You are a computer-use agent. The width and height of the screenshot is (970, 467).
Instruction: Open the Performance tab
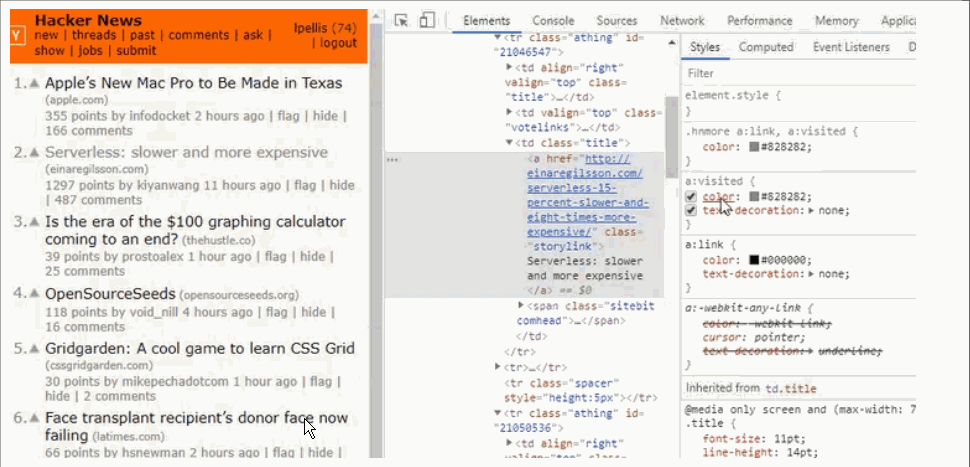pos(760,21)
